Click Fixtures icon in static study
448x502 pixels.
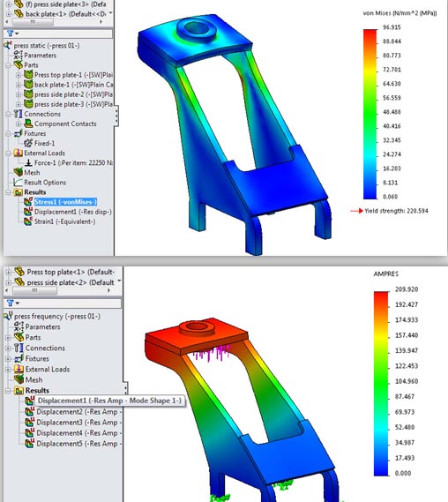pyautogui.click(x=19, y=133)
